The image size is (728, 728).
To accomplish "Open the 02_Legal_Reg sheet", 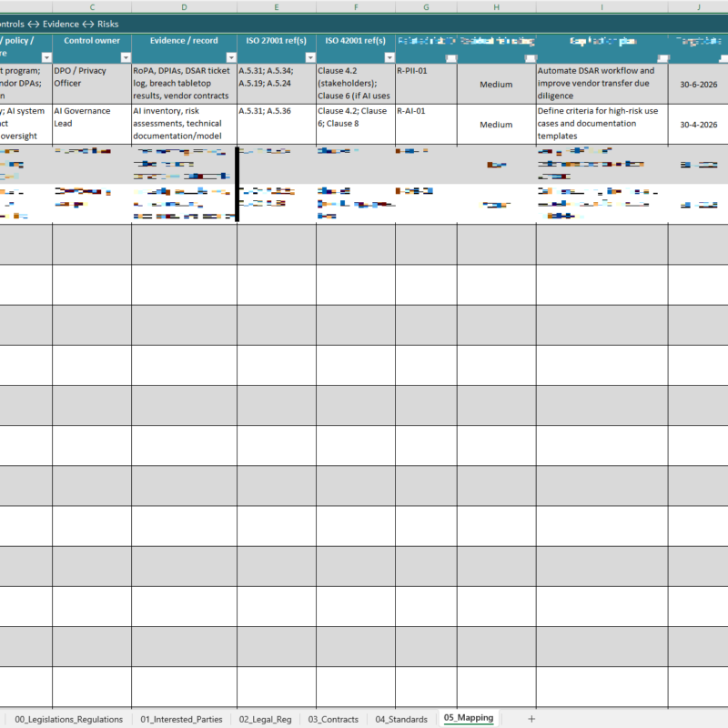I will [265, 718].
